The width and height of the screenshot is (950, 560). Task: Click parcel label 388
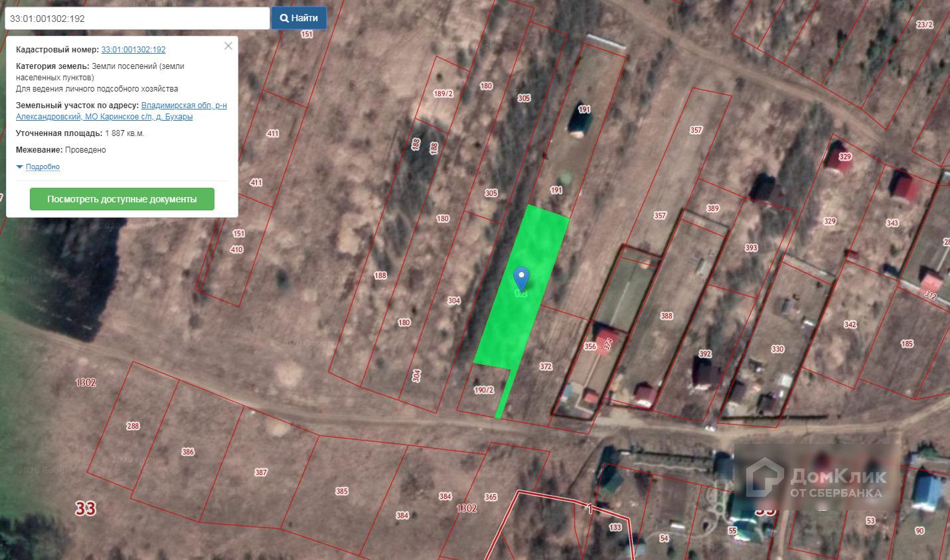click(x=667, y=316)
